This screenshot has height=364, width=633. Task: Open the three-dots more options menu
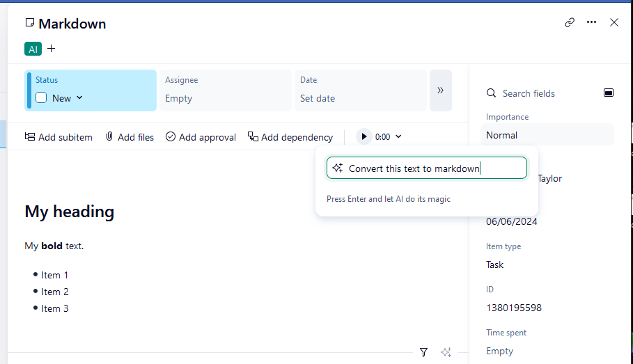pyautogui.click(x=591, y=22)
